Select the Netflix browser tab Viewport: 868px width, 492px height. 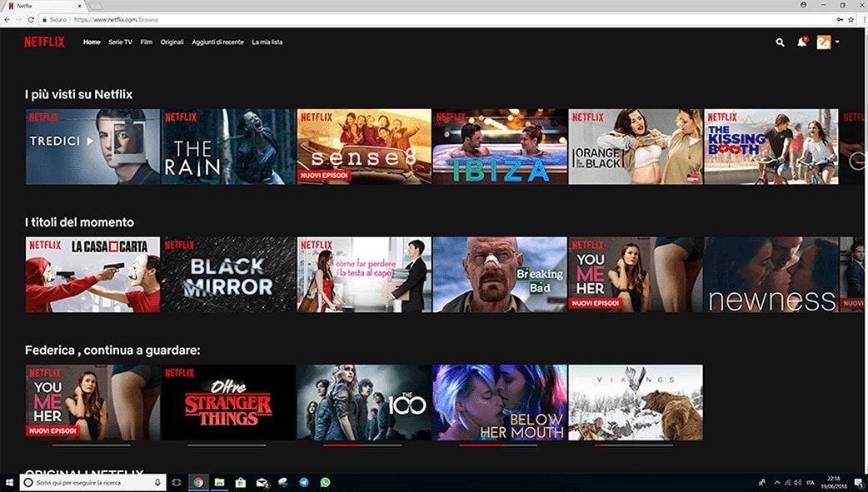[x=43, y=6]
